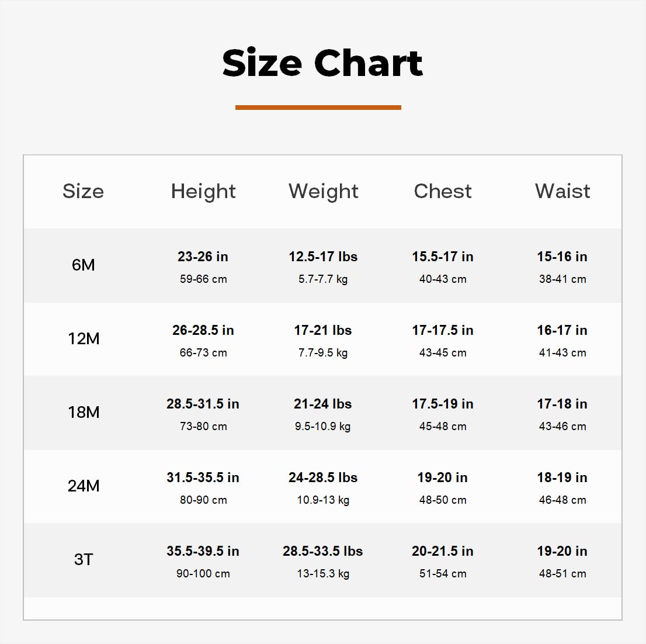This screenshot has width=646, height=644.
Task: Click the 3T size row label
Action: point(84,559)
